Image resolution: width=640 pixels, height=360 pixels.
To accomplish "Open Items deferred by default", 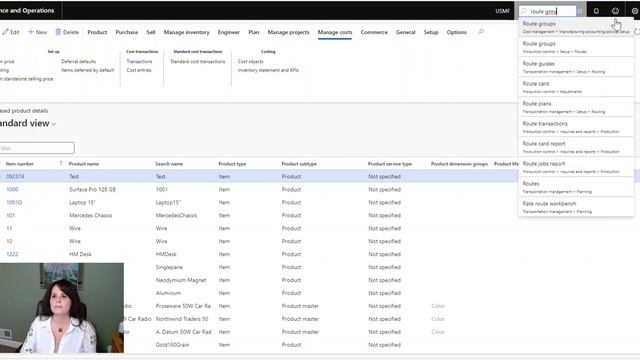I will (x=87, y=70).
